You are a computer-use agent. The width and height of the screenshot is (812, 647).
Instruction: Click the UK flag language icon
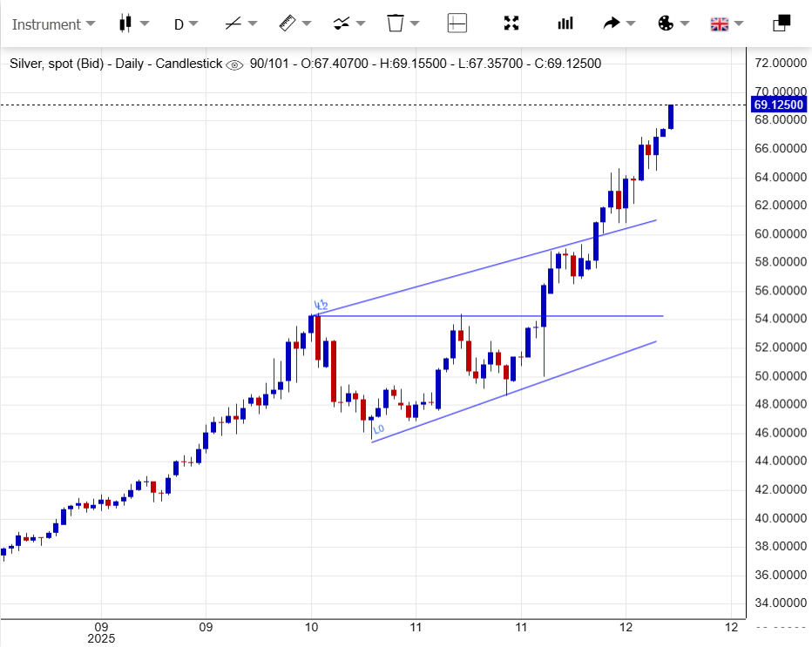pyautogui.click(x=720, y=24)
